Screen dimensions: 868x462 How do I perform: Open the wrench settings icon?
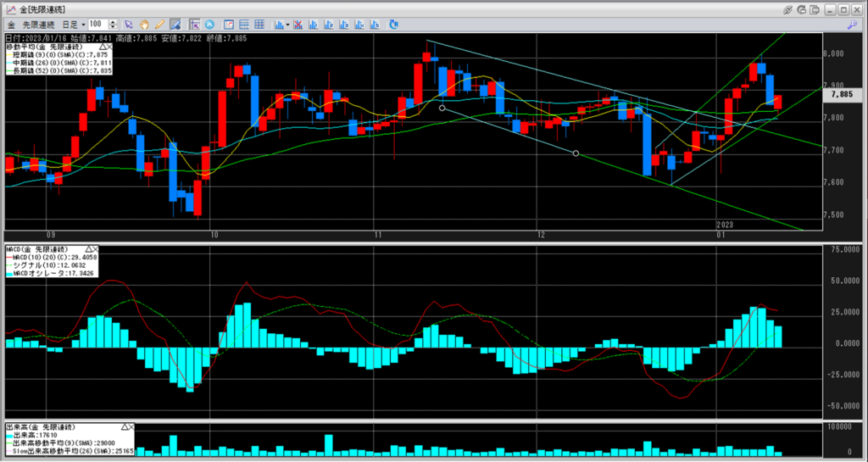coord(853,25)
